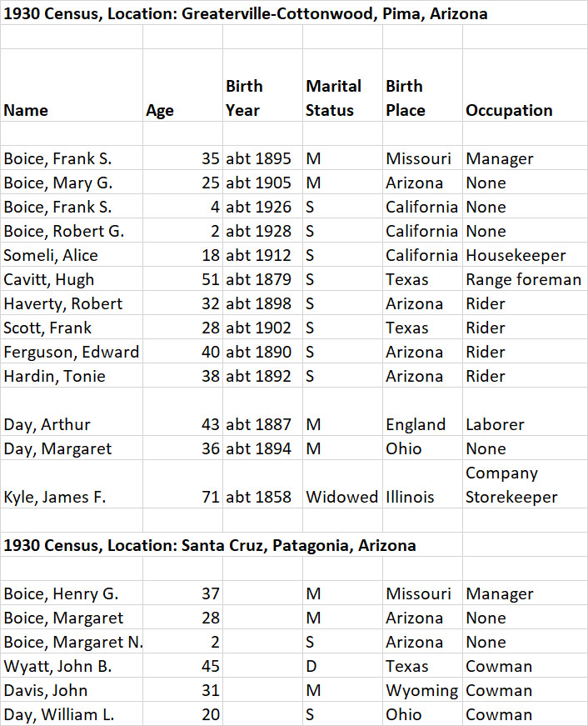Click the 1930 Census Greaterville-Cottonwood title cell
Viewport: 588px width, 726px height.
coord(246,14)
